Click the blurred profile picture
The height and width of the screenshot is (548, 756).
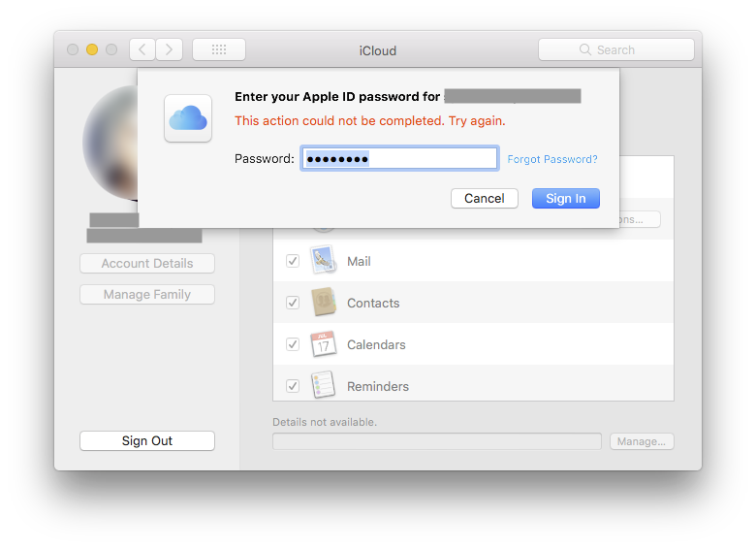click(x=110, y=143)
